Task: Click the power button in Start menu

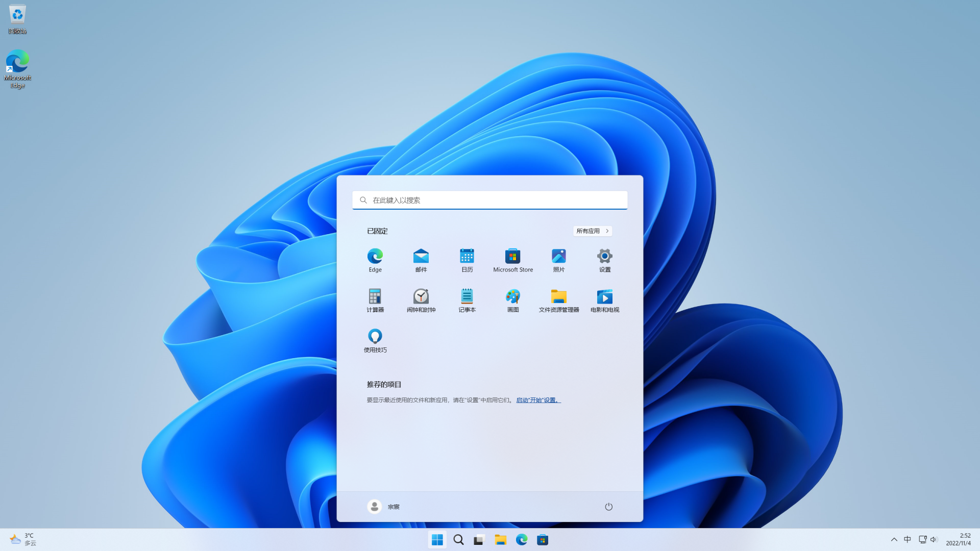Action: (608, 506)
